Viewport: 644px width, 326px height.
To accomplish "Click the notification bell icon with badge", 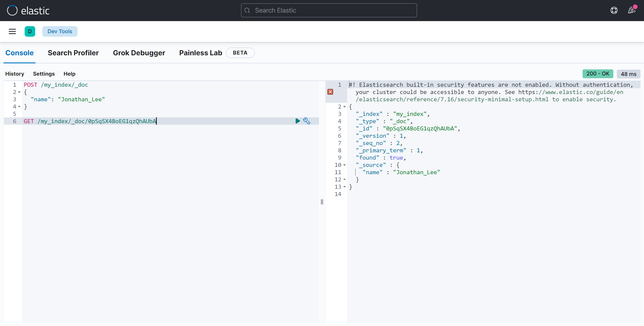I will coord(631,10).
